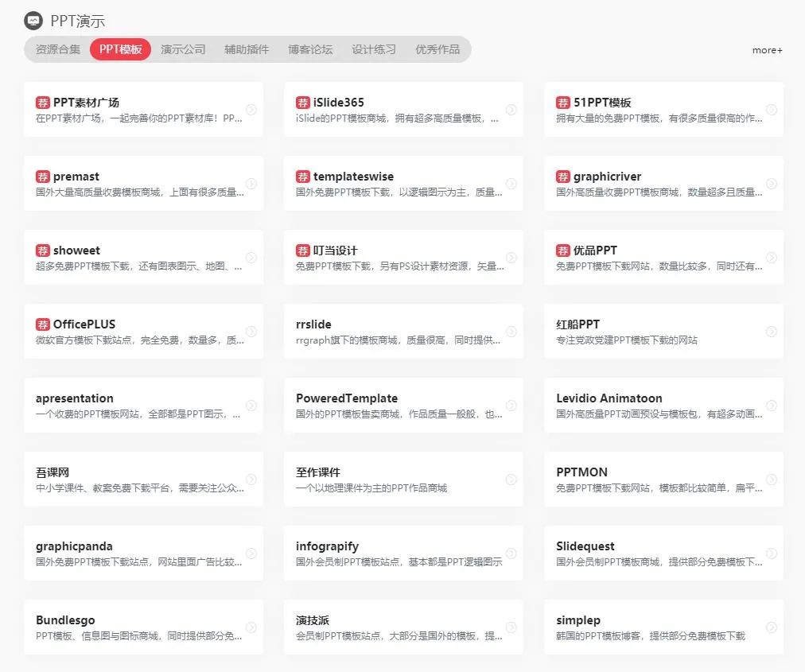Screen dimensions: 805x672
Task: Open the Slidequest site title
Action: point(585,546)
